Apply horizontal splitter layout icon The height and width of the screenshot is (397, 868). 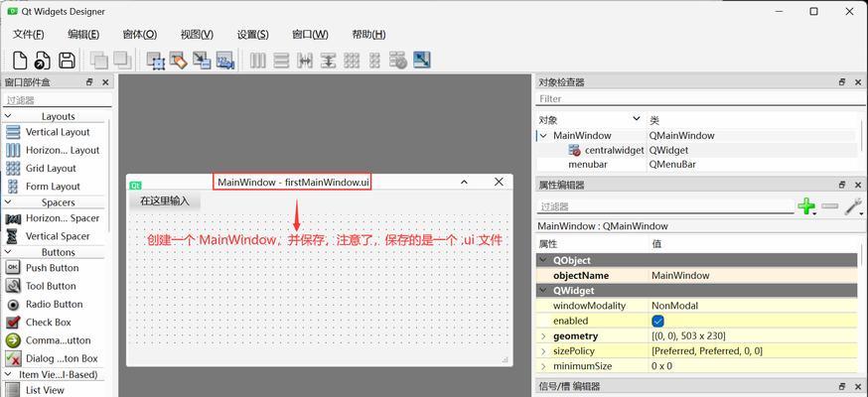pyautogui.click(x=305, y=60)
